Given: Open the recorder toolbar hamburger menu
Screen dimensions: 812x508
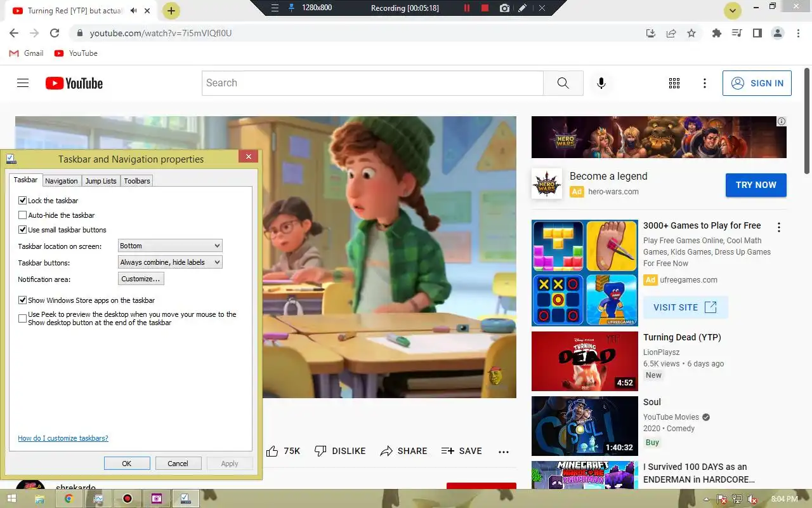Looking at the screenshot, I should click(x=275, y=8).
